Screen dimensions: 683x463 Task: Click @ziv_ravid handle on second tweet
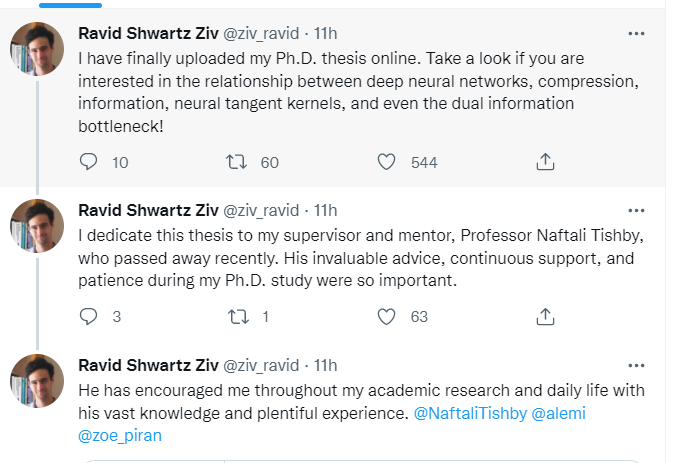point(259,210)
